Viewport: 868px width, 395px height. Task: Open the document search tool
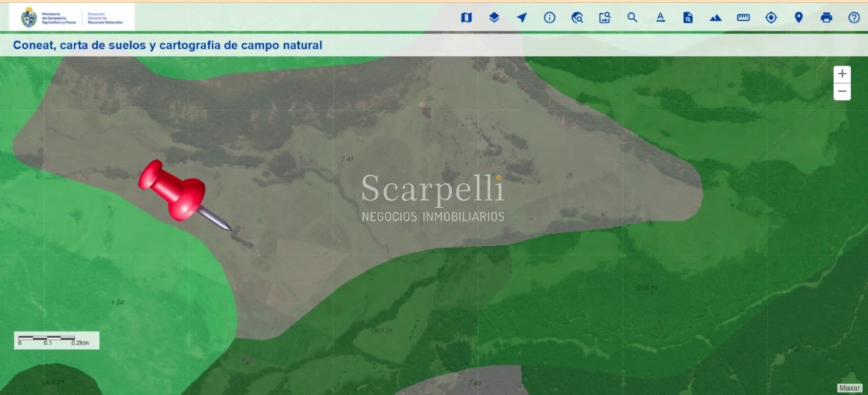688,17
